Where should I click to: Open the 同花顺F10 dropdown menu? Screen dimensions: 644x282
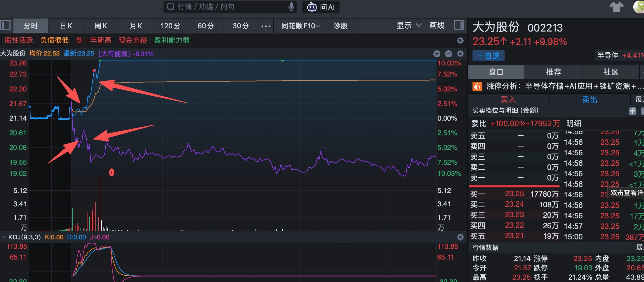pyautogui.click(x=300, y=26)
